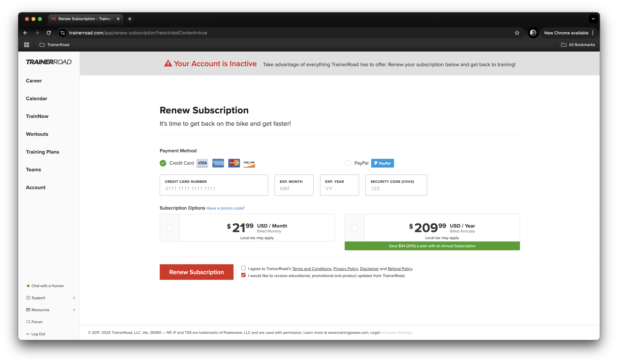Click the Log Out arrow icon
This screenshot has width=618, height=364.
pyautogui.click(x=28, y=334)
